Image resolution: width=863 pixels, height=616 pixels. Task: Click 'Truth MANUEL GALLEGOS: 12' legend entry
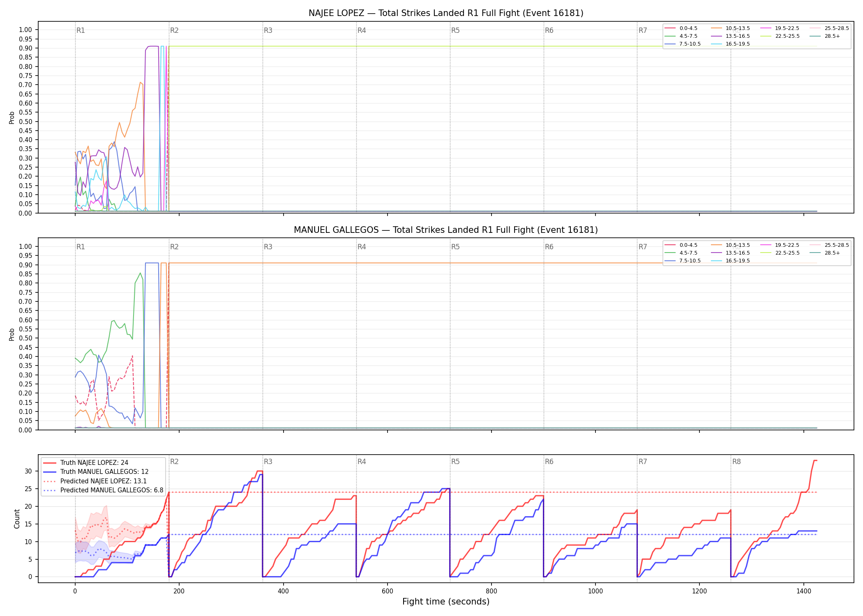[x=96, y=472]
